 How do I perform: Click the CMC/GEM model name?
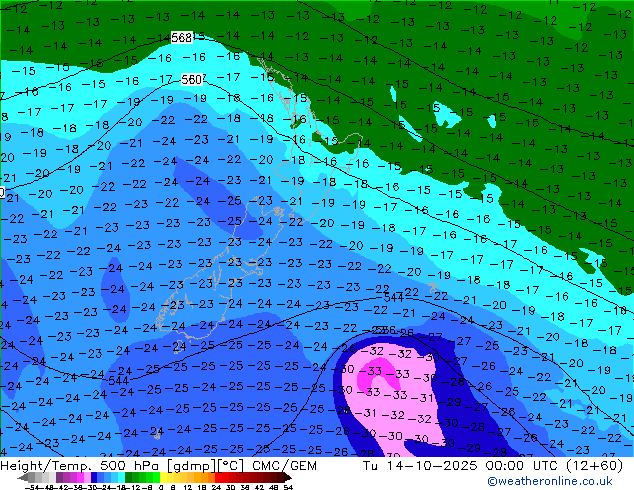(x=284, y=466)
